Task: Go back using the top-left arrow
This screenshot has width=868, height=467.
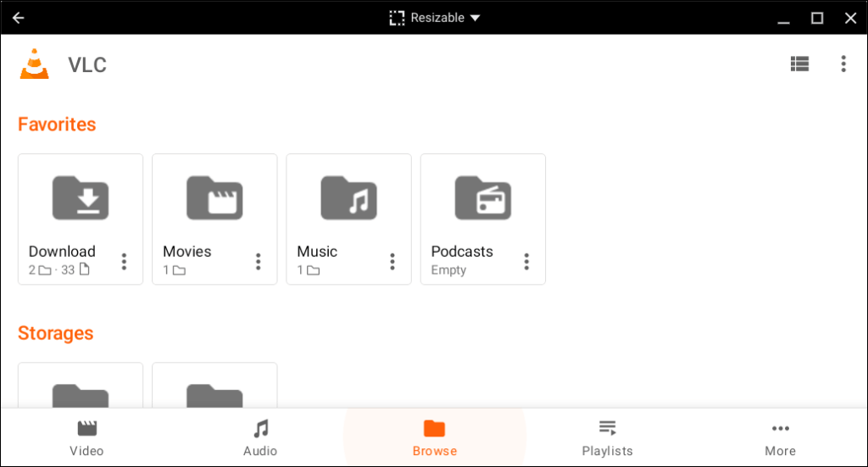Action: point(18,18)
